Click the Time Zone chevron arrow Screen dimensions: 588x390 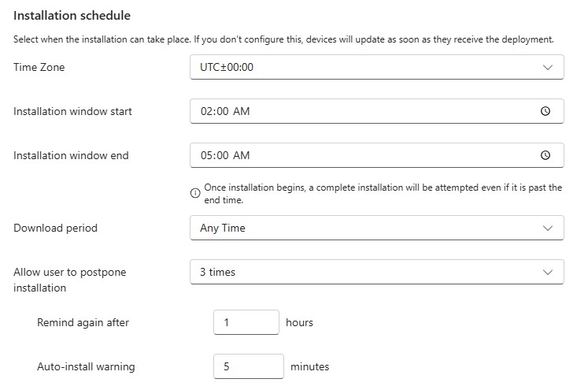pyautogui.click(x=548, y=67)
